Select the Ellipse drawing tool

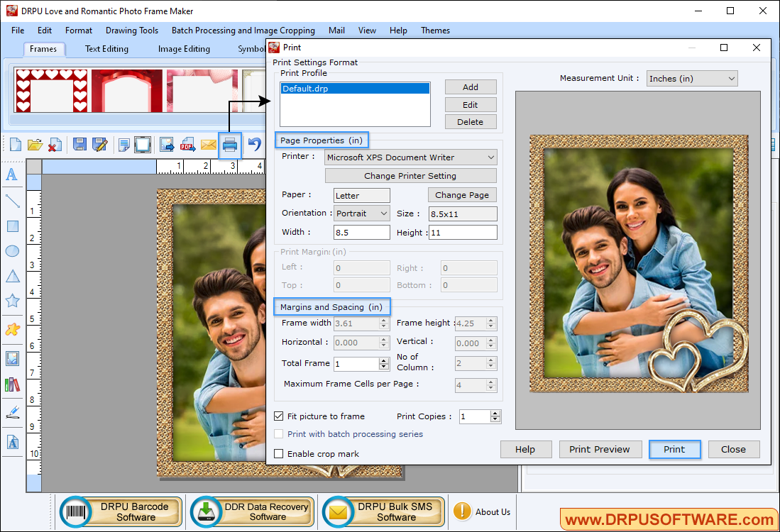[x=12, y=250]
